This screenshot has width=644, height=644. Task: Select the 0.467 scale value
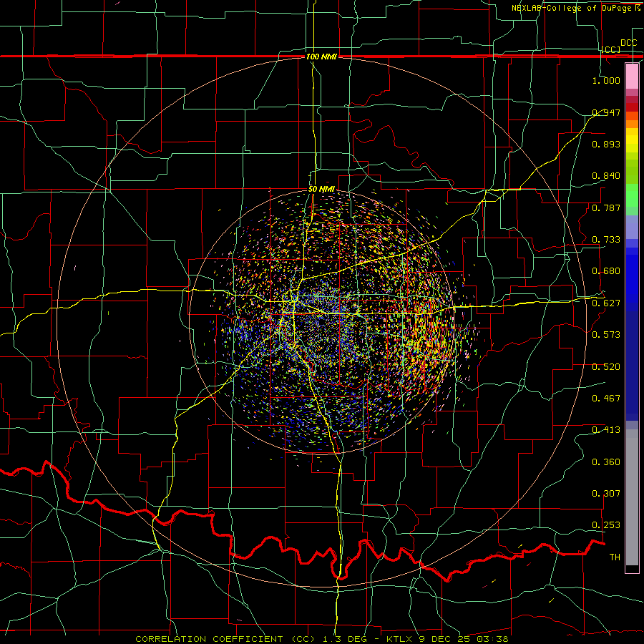606,399
